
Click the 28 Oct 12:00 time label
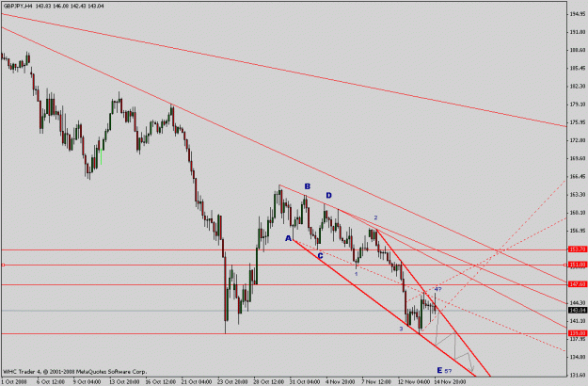pos(269,382)
